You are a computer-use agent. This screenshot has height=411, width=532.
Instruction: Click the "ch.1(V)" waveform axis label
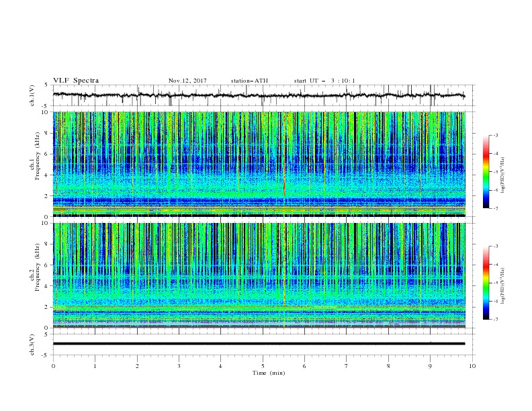click(32, 95)
